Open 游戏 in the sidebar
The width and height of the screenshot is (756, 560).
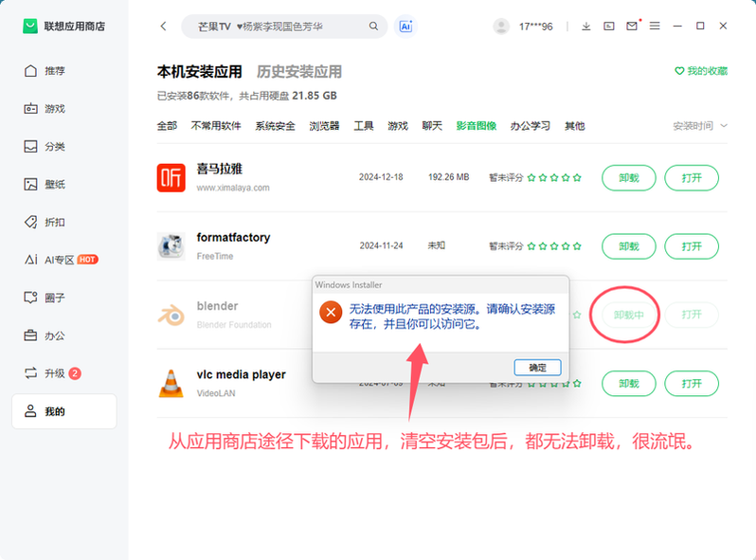(45, 109)
